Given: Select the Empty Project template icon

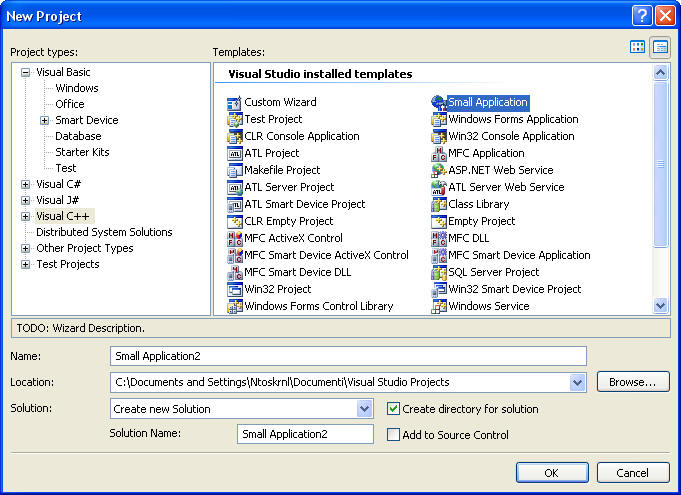Looking at the screenshot, I should tap(439, 221).
